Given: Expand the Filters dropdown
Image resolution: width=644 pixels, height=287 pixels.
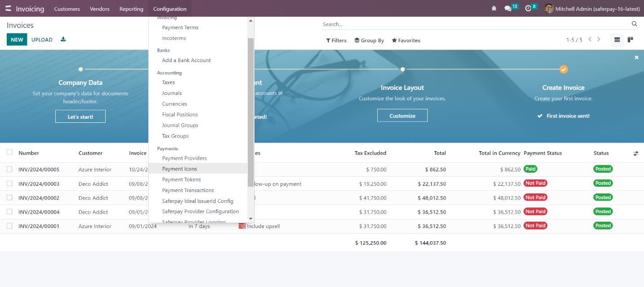Looking at the screenshot, I should point(336,40).
